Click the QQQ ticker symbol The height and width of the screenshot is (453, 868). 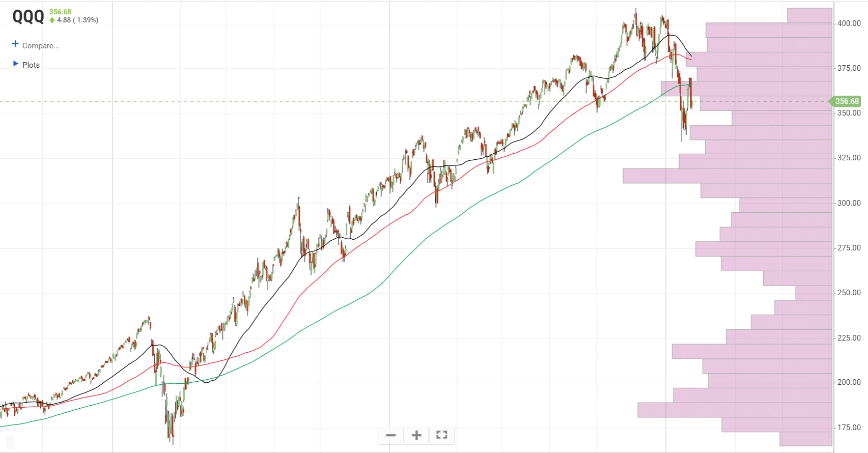tap(29, 17)
